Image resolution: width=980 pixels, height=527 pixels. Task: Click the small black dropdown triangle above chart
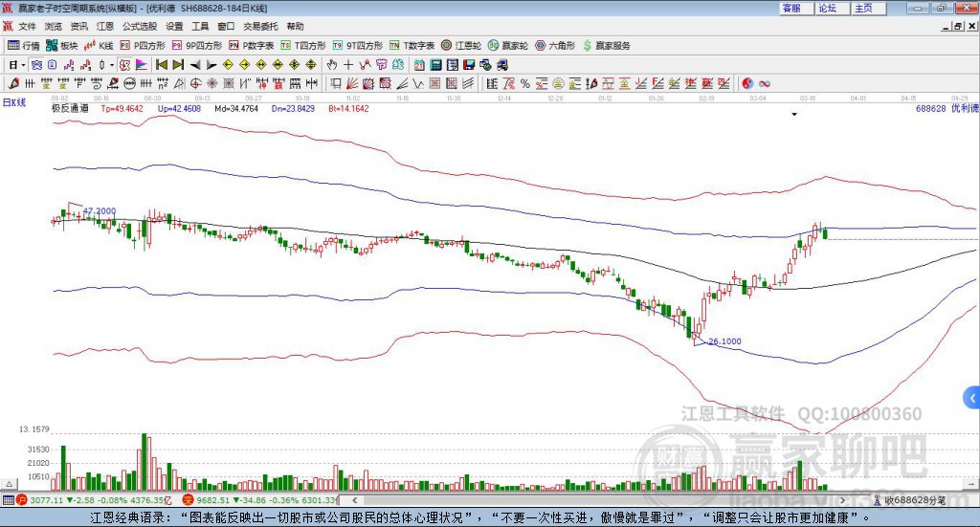(794, 115)
